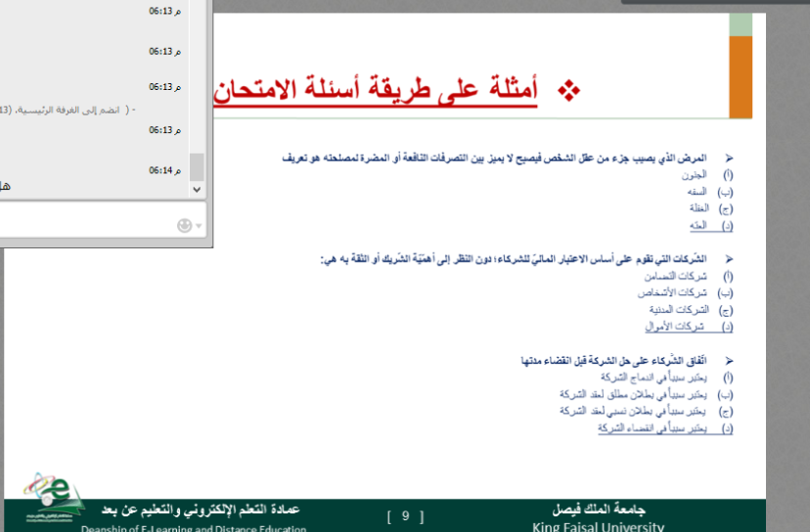Select option 'يعتبر سبباً في بطلان نسبي'
Screen dimensions: 810x532
coord(633,411)
